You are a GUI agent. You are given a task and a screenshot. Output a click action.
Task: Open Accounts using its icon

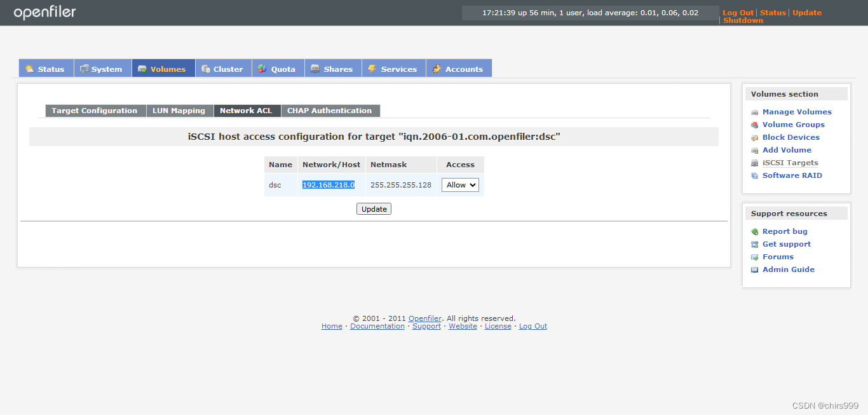(437, 68)
